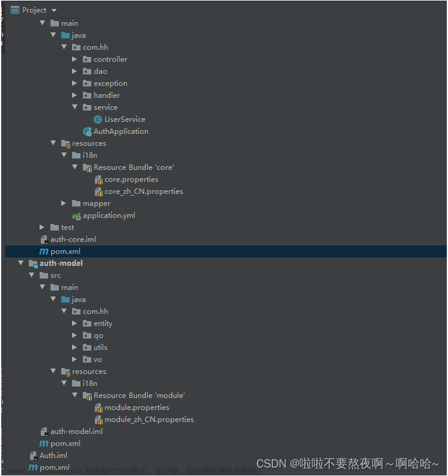Select the controller package label
The height and width of the screenshot is (476, 448).
(x=110, y=59)
